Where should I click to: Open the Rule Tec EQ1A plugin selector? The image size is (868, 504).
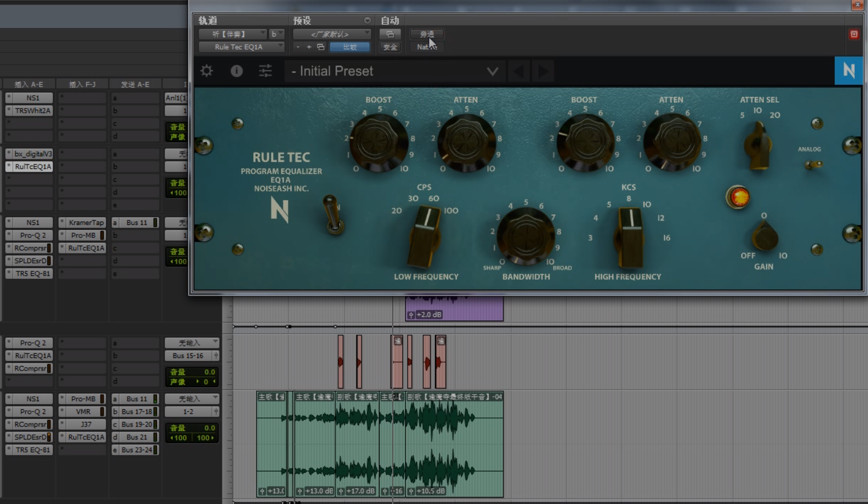click(241, 47)
